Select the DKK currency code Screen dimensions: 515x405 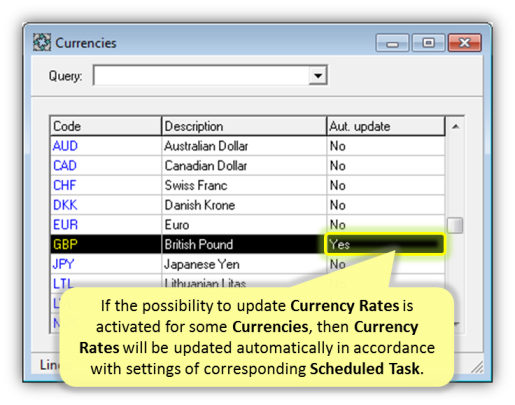(x=65, y=205)
